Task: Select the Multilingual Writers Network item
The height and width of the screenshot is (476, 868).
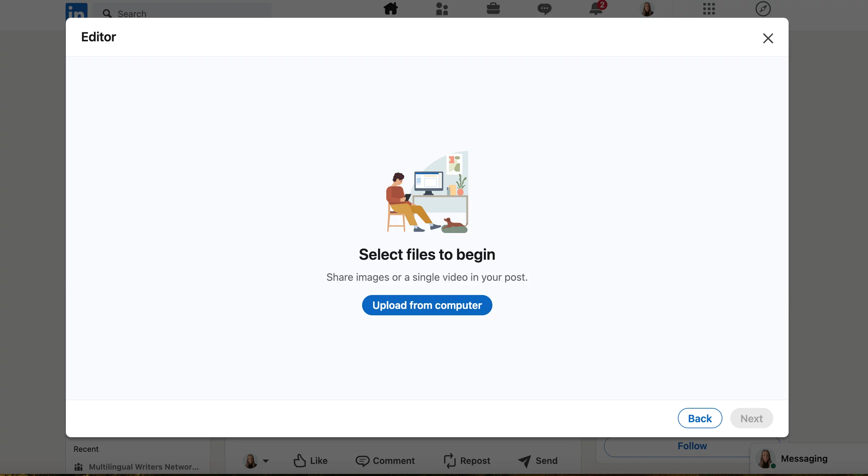Action: pyautogui.click(x=143, y=467)
